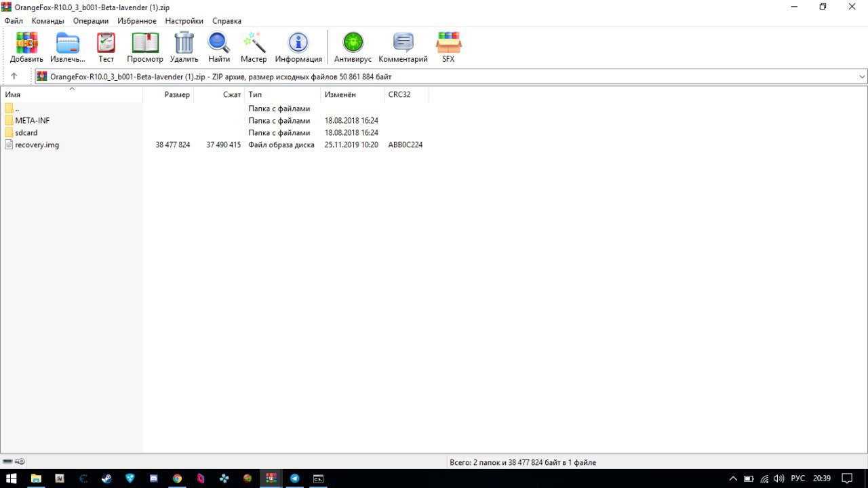Open the Избранное menu
This screenshot has width=868, height=488.
pyautogui.click(x=137, y=21)
